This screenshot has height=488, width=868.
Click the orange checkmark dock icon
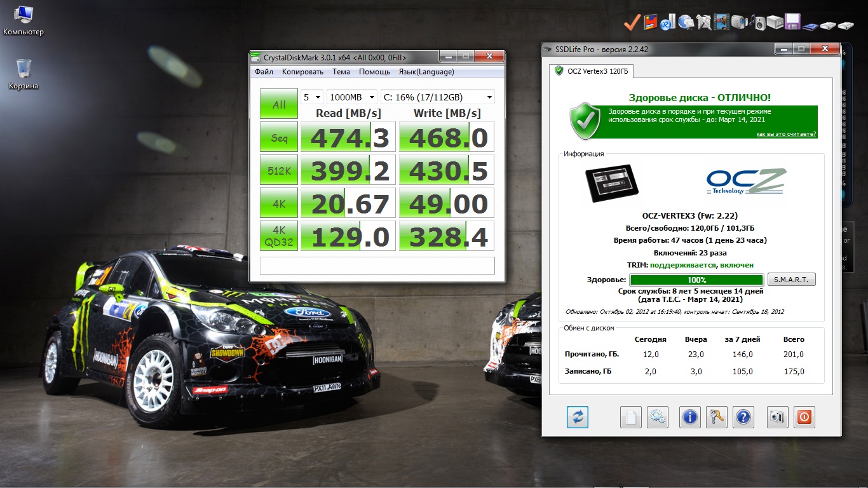point(632,23)
